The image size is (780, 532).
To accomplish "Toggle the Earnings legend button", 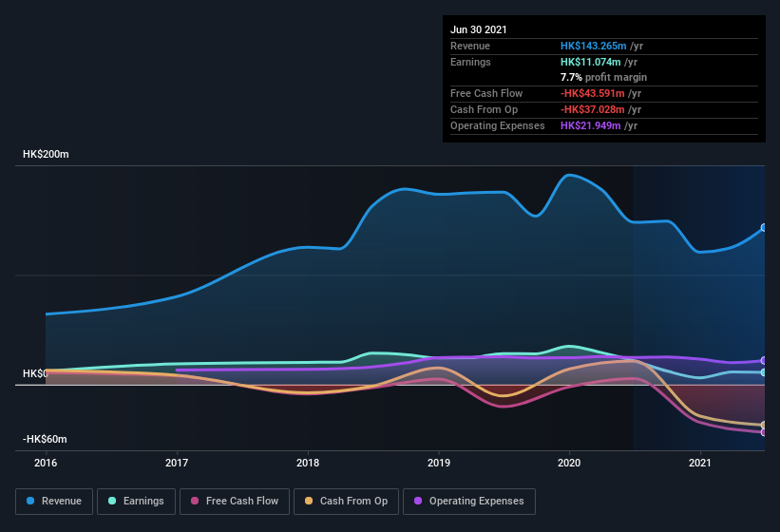I will (x=136, y=502).
